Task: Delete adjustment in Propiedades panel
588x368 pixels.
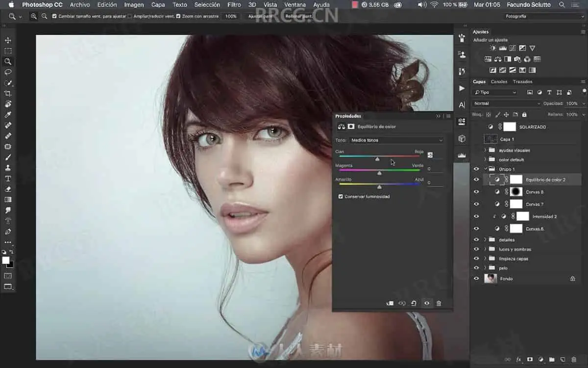Action: 439,303
